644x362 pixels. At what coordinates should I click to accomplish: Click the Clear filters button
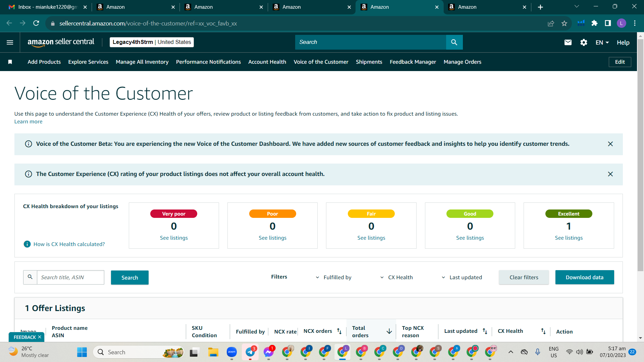point(524,278)
